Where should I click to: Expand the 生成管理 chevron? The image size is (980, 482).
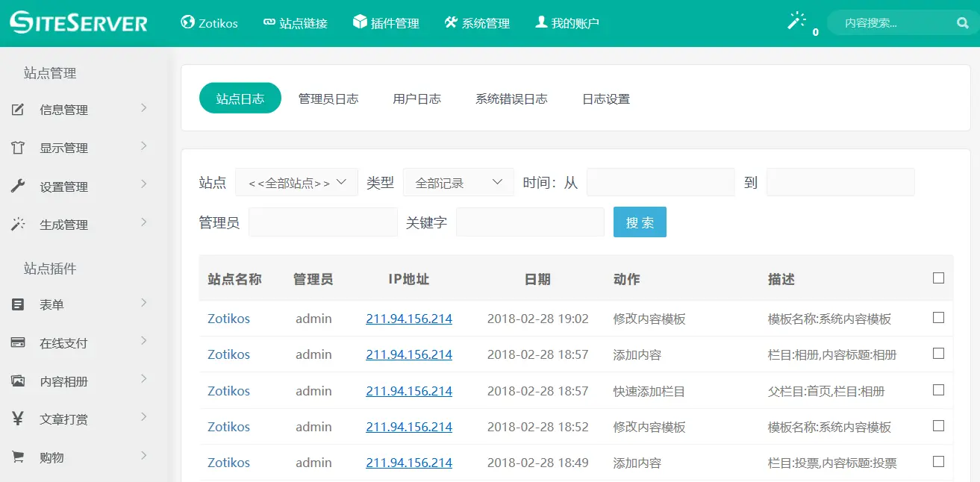point(144,222)
